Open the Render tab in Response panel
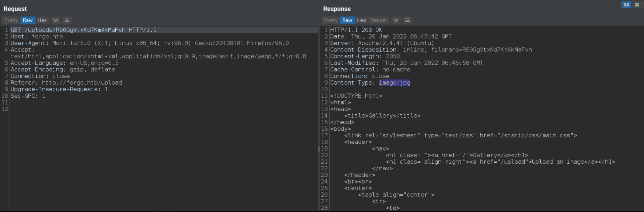644x212 pixels. point(379,20)
